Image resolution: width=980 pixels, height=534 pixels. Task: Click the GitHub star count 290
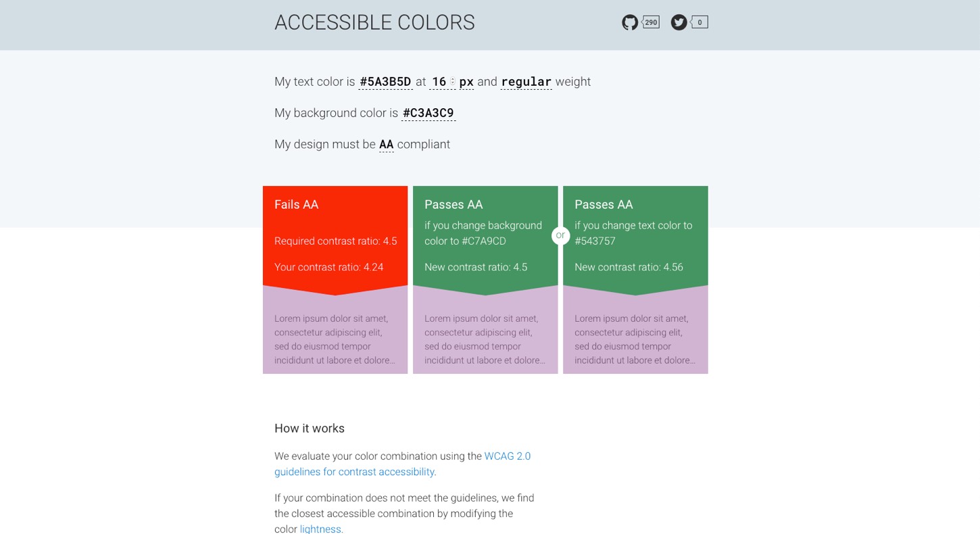[651, 22]
